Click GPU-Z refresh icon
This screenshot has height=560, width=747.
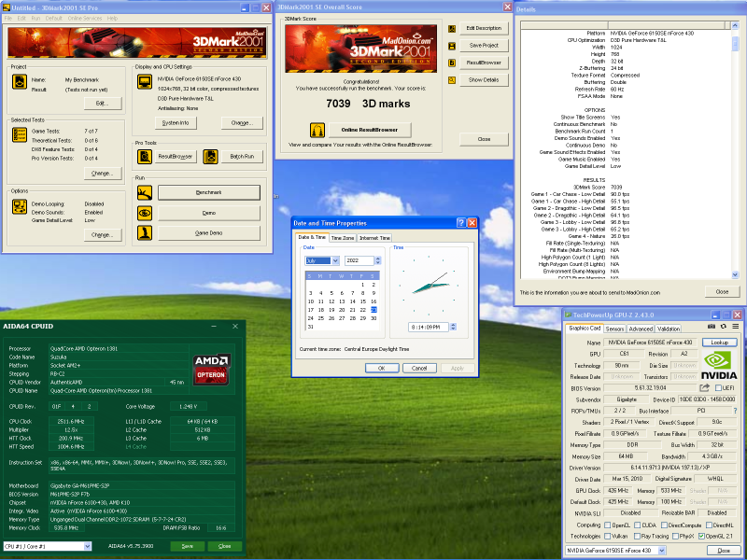coord(723,327)
